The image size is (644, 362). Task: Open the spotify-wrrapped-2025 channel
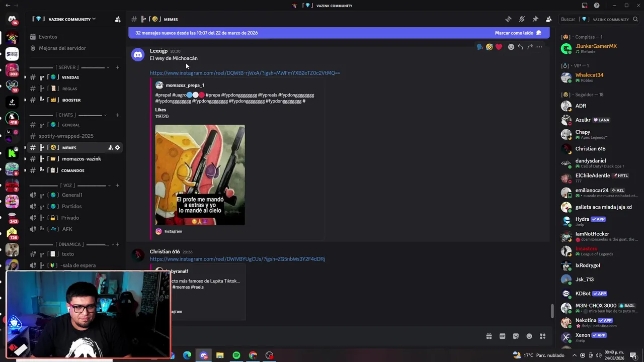75,136
